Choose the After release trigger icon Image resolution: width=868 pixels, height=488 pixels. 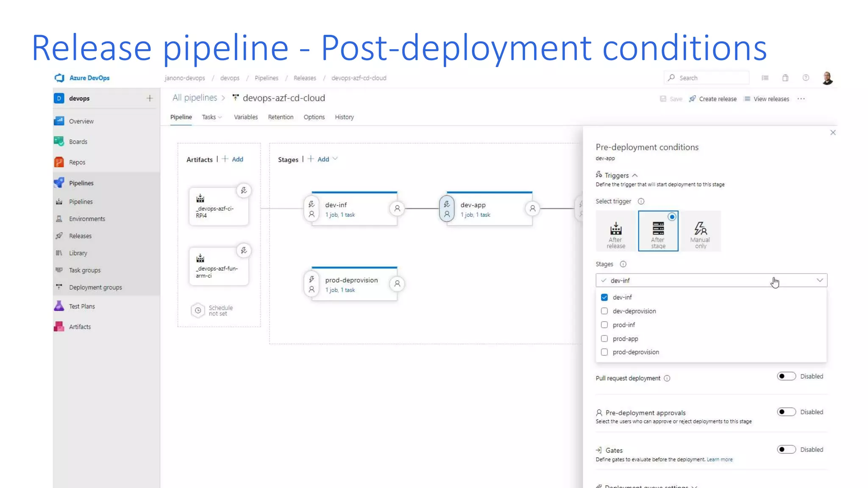616,229
